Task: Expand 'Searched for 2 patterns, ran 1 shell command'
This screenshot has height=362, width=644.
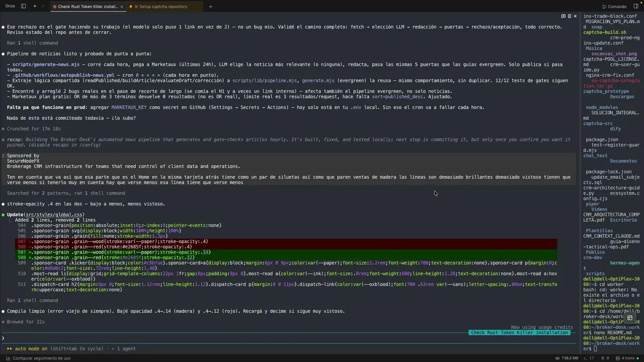Action: [66, 193]
